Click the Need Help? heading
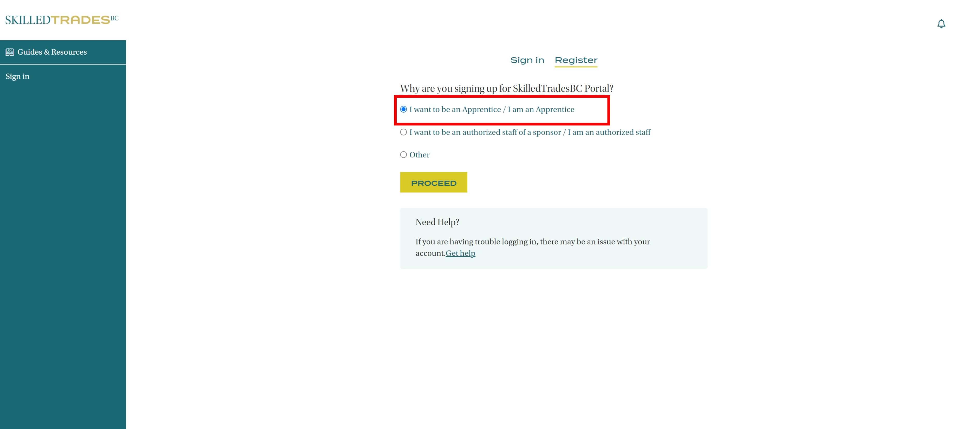This screenshot has width=980, height=429. [437, 222]
